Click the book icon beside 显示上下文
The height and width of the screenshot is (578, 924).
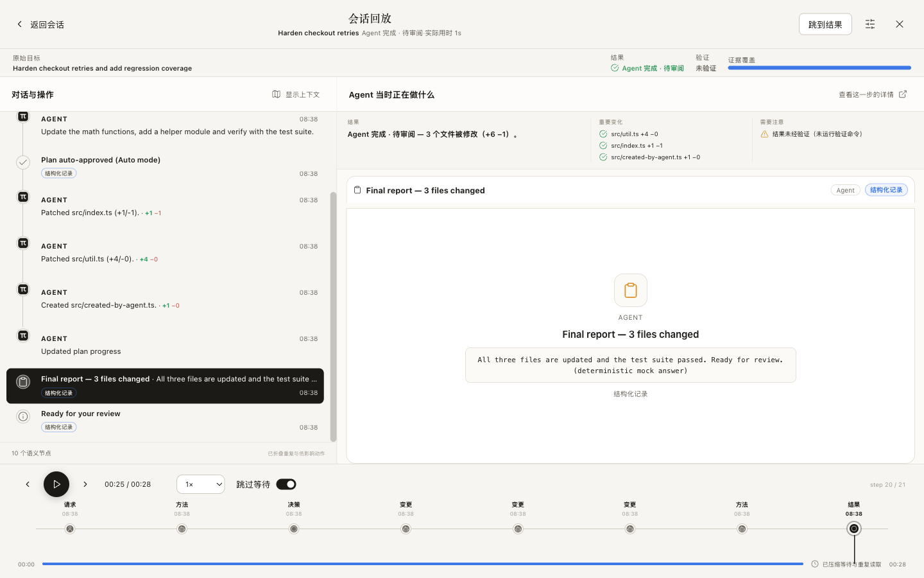[277, 94]
